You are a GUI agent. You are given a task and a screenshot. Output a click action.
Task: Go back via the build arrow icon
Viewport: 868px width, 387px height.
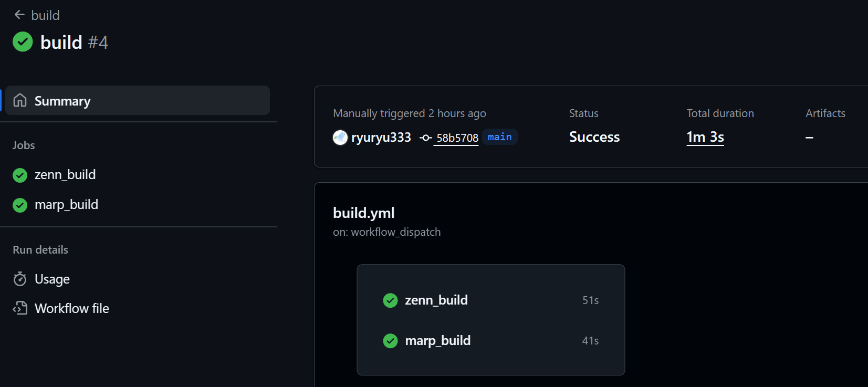19,15
